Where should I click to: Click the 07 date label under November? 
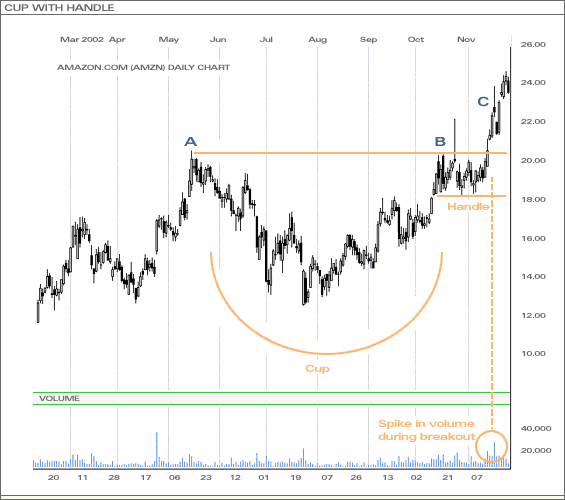coord(477,478)
